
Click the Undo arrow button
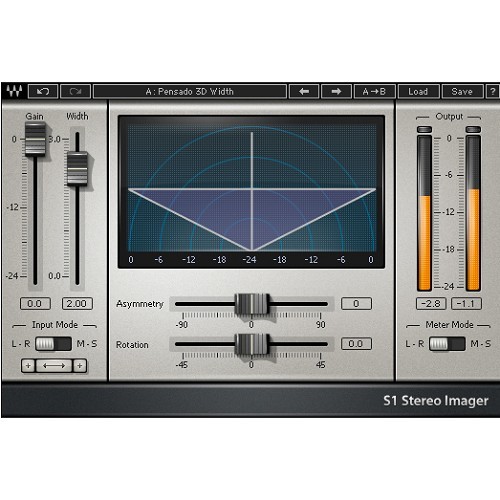(x=43, y=91)
